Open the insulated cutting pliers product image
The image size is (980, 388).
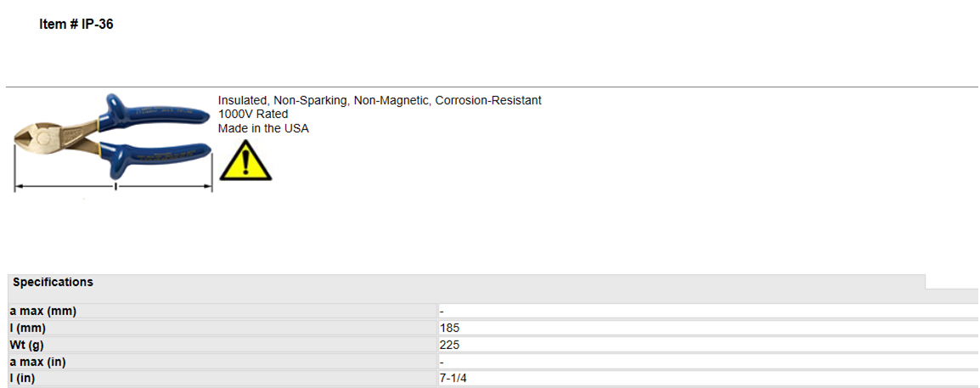click(113, 143)
